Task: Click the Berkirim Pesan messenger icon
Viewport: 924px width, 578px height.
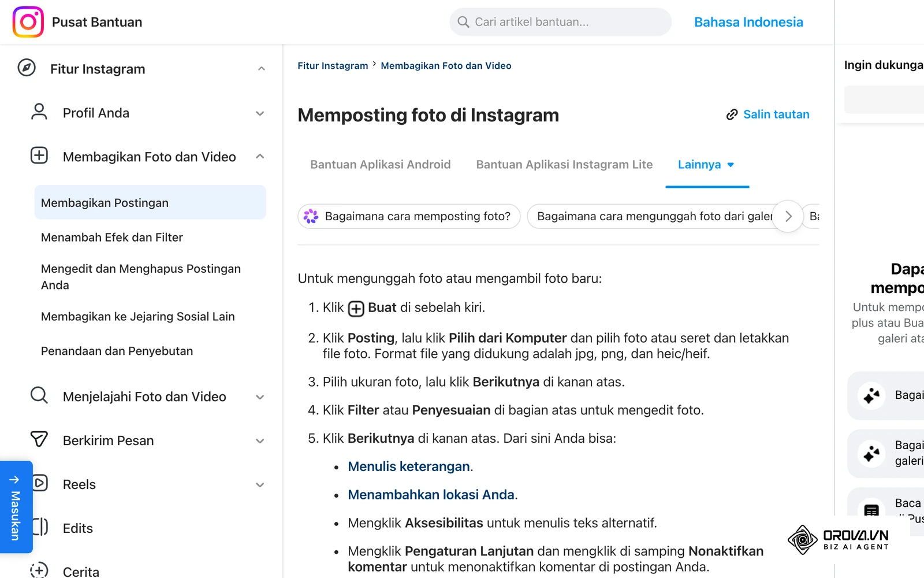Action: click(x=39, y=439)
